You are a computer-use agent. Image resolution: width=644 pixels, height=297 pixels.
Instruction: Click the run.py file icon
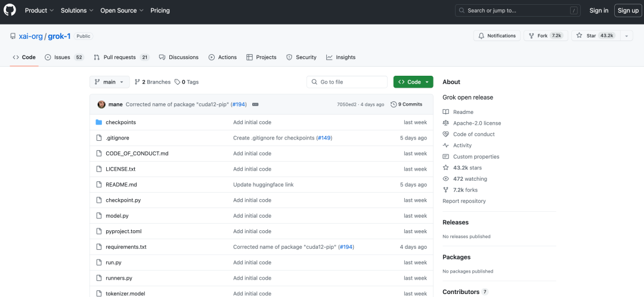pyautogui.click(x=98, y=263)
